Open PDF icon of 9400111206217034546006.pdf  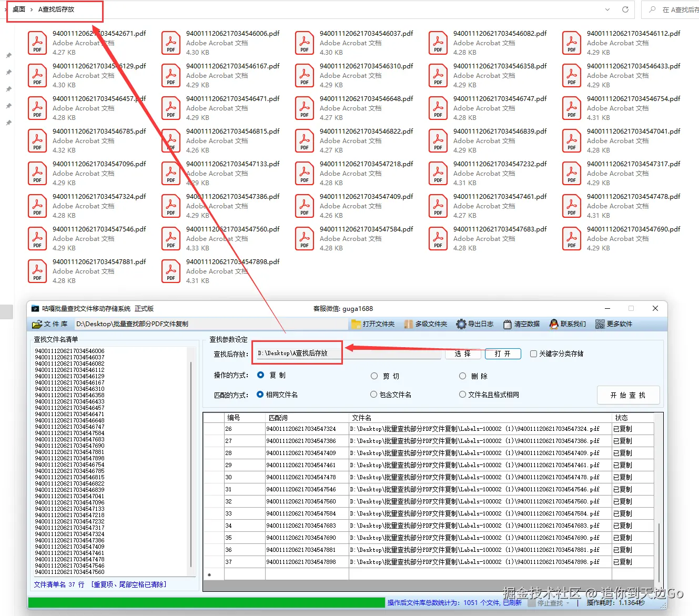pyautogui.click(x=171, y=43)
